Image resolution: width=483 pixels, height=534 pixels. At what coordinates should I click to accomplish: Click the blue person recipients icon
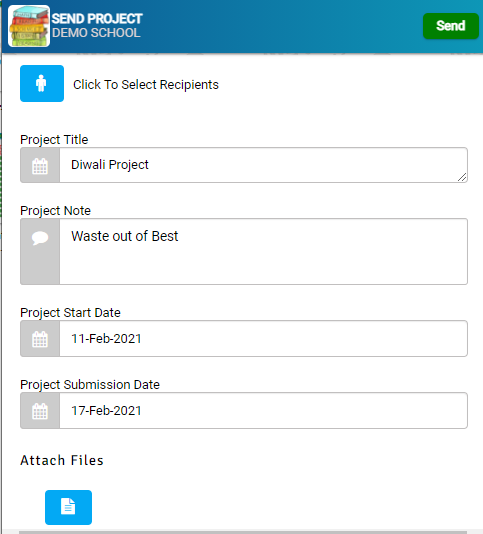click(42, 83)
